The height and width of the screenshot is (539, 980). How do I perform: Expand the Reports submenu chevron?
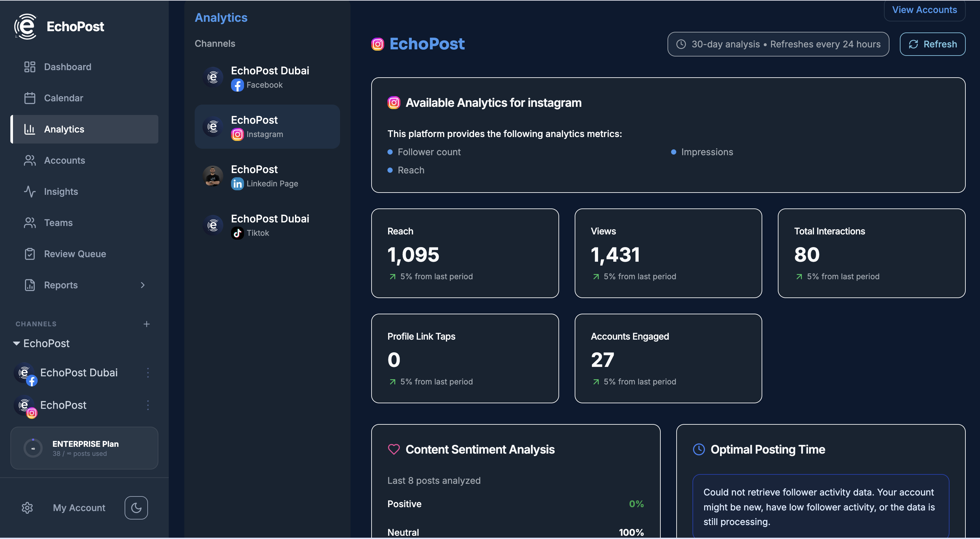(x=143, y=285)
